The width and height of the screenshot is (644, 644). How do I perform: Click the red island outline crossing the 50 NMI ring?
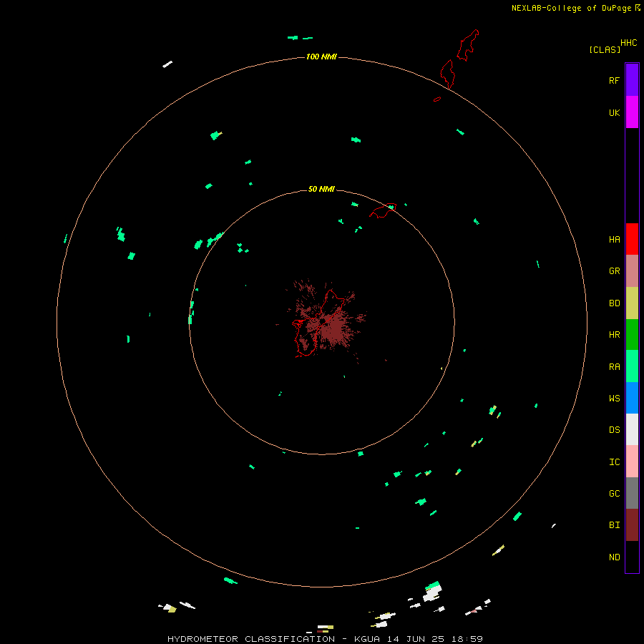click(383, 210)
